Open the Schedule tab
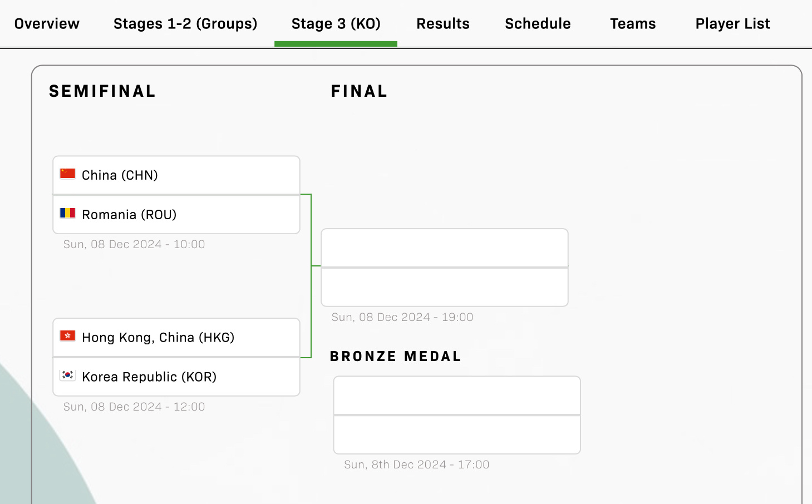This screenshot has width=812, height=504. [538, 24]
